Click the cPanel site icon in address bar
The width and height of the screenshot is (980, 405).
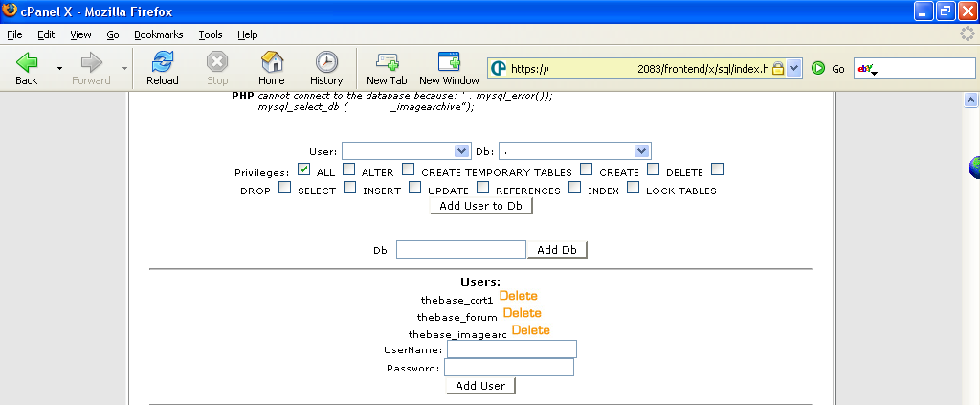pos(498,68)
